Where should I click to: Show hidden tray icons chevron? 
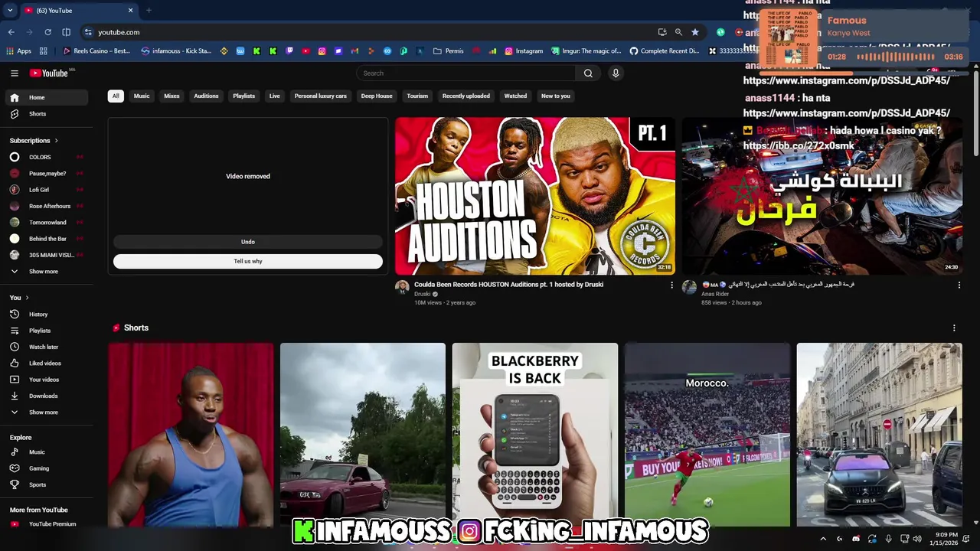pyautogui.click(x=824, y=539)
